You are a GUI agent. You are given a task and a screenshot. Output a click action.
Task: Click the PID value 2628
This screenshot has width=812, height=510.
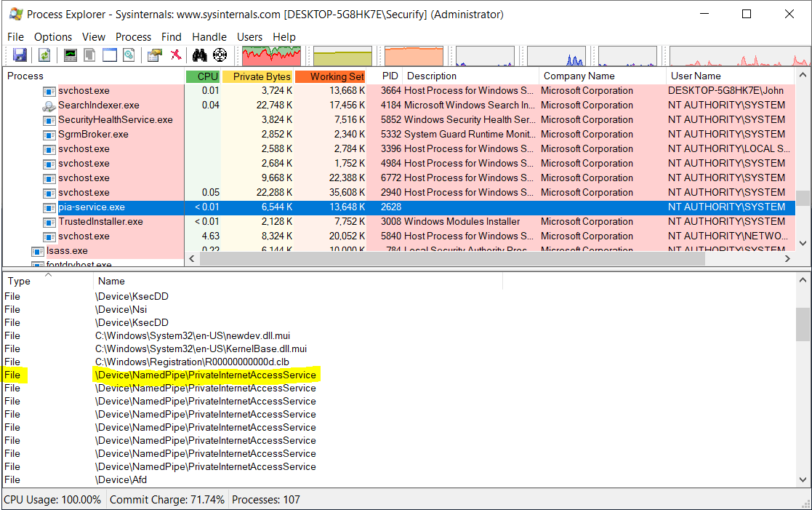pos(391,207)
